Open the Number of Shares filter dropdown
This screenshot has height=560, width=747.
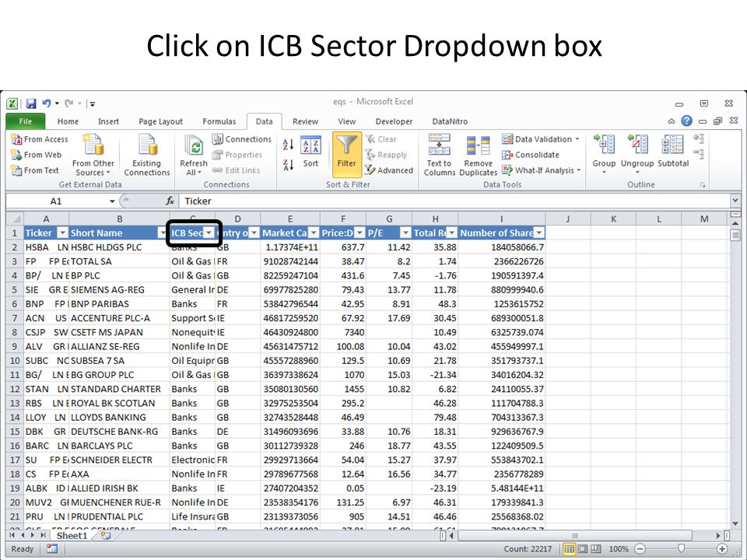(x=538, y=233)
